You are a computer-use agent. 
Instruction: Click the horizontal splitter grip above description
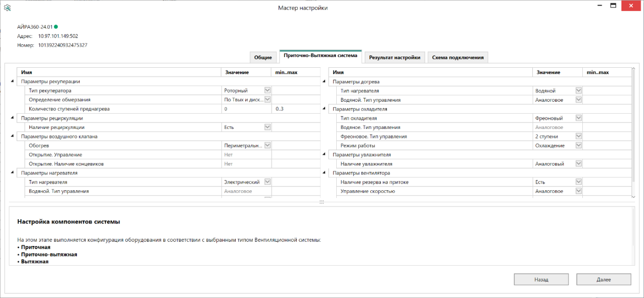point(322,202)
